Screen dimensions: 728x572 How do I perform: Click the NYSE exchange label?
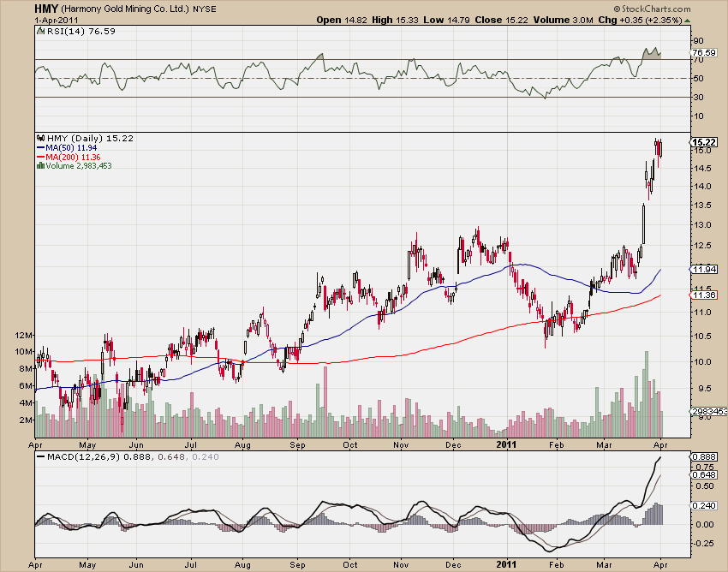pyautogui.click(x=205, y=9)
